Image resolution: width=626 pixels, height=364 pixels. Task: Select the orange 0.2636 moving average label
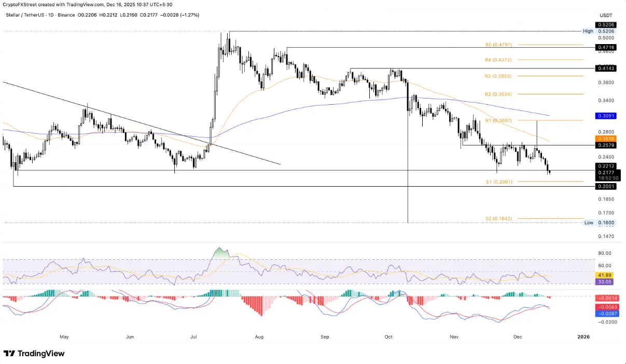[x=606, y=138]
